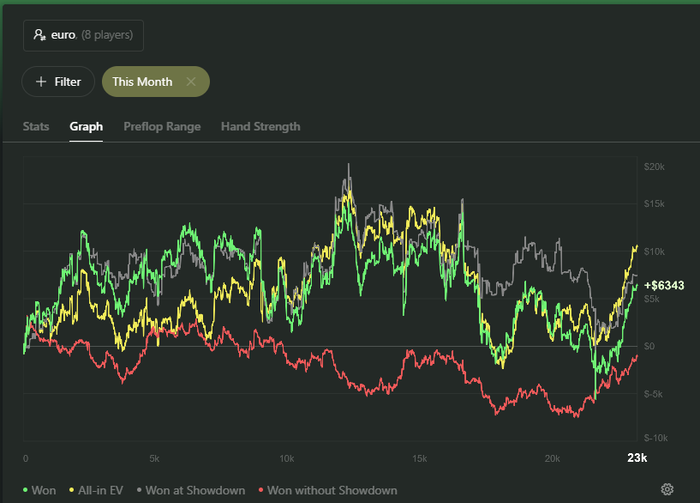This screenshot has height=503, width=700.
Task: Switch to the Stats tab
Action: (36, 127)
